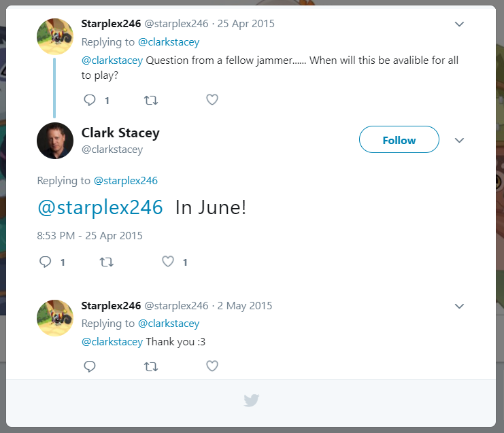The width and height of the screenshot is (504, 433).
Task: Open options chevron on 2 May tweet
Action: pyautogui.click(x=459, y=306)
